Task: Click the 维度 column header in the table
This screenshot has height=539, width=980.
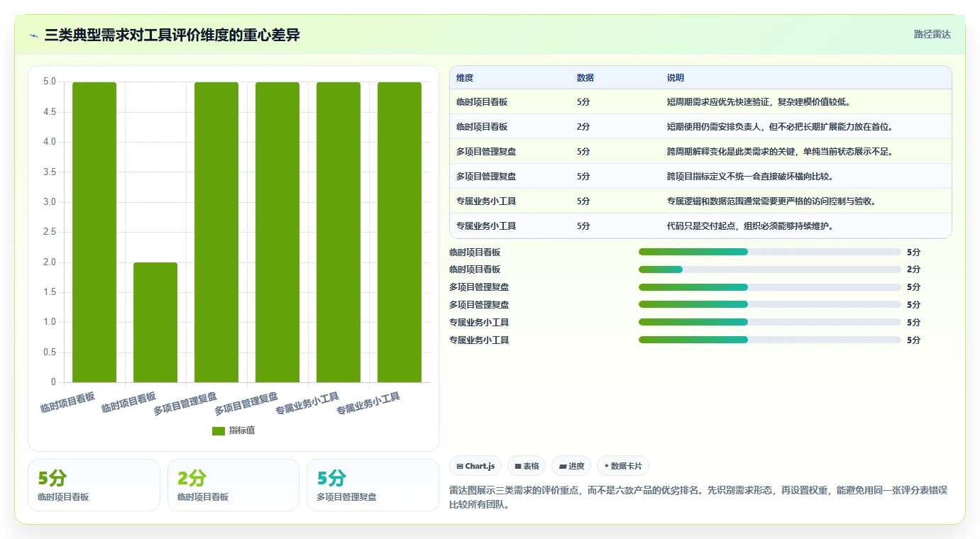Action: click(x=465, y=78)
